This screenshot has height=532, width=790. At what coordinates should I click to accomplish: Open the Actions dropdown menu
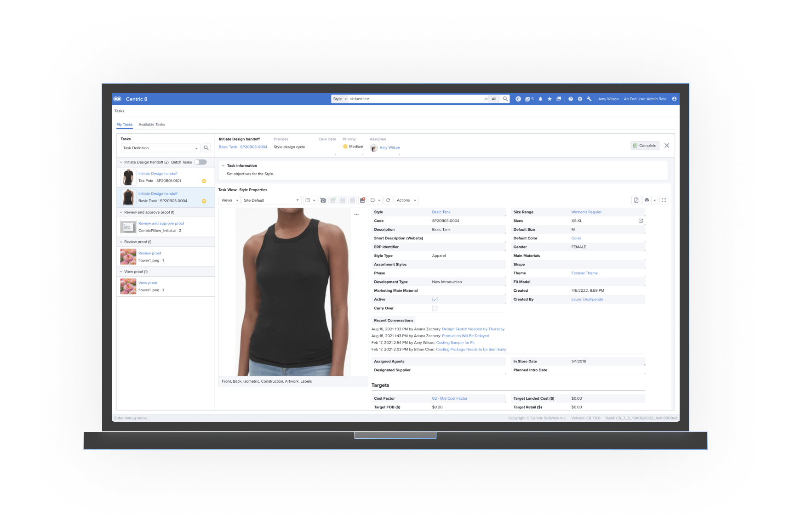(x=406, y=200)
